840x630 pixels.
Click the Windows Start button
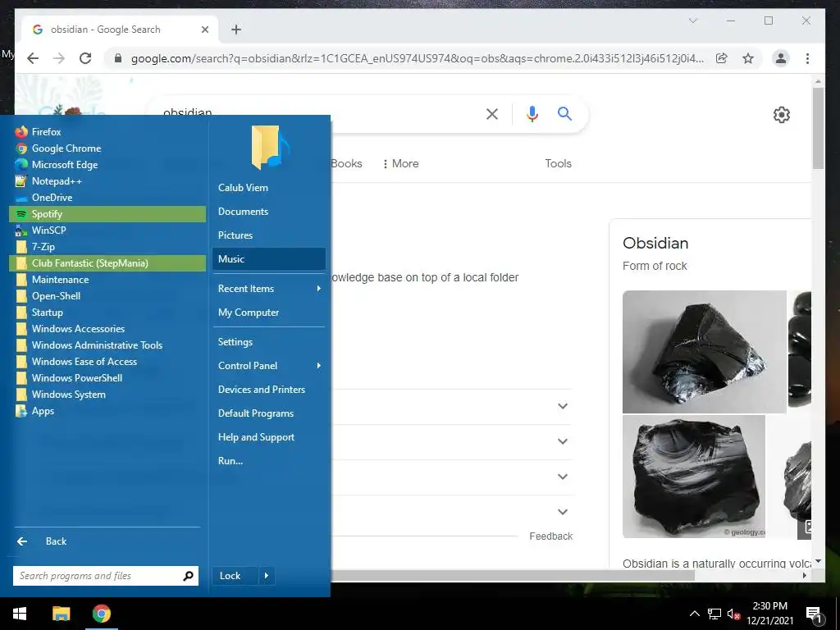[20, 614]
